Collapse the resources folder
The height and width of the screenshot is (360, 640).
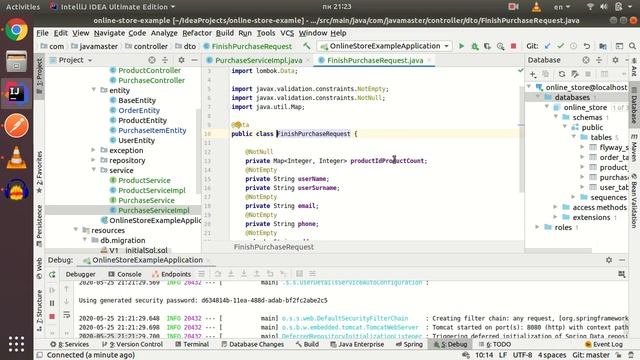click(76, 230)
